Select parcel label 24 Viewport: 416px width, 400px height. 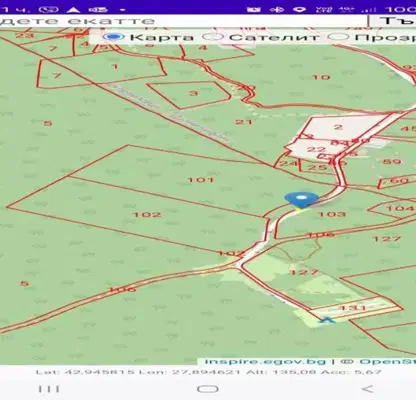coord(288,164)
